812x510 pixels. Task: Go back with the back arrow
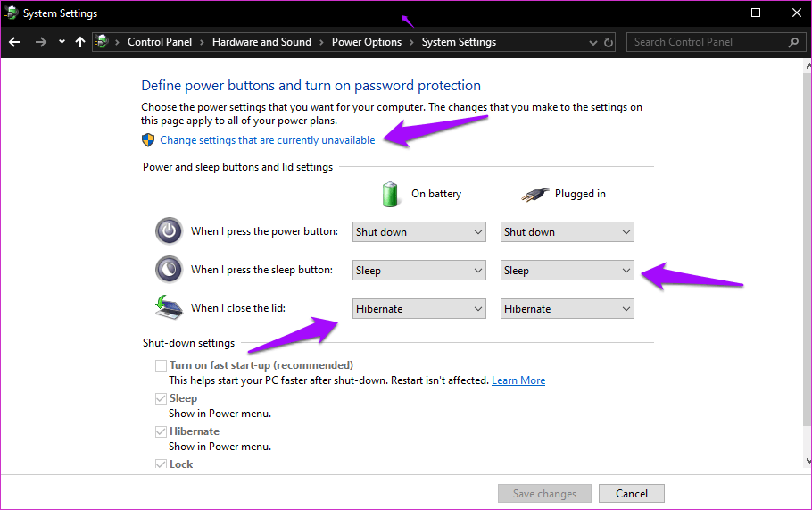click(14, 42)
